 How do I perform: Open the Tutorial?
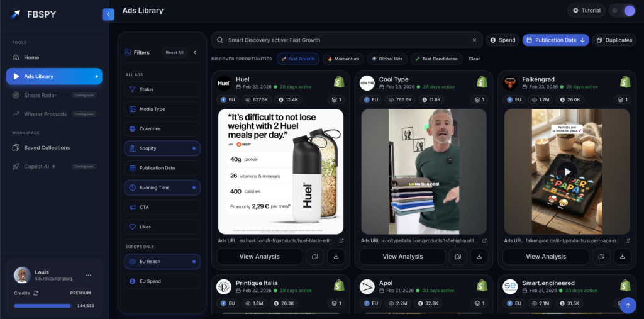click(587, 11)
